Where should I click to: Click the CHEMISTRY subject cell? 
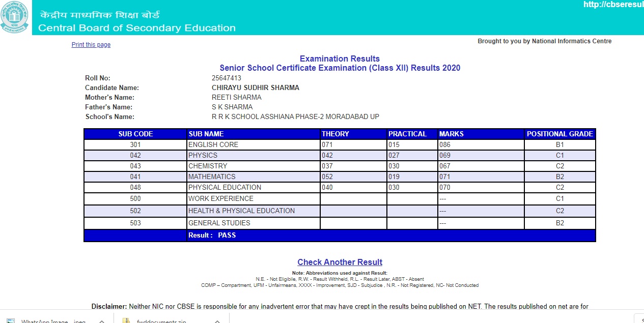[x=254, y=166]
